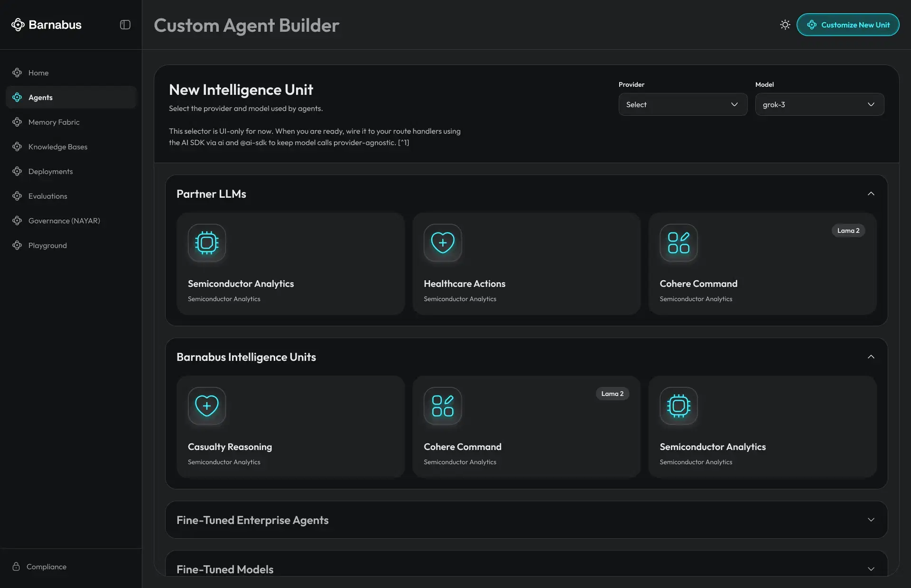This screenshot has height=588, width=911.
Task: Select the Deployments icon
Action: point(17,171)
